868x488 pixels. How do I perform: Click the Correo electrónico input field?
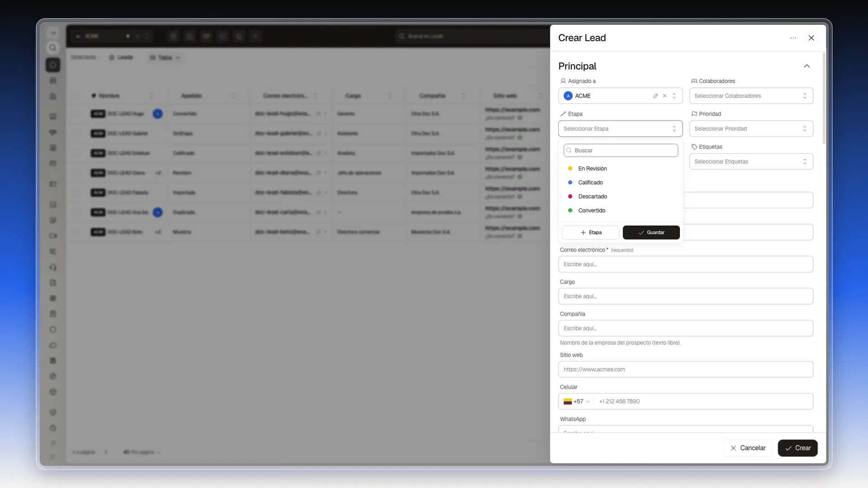pyautogui.click(x=685, y=264)
